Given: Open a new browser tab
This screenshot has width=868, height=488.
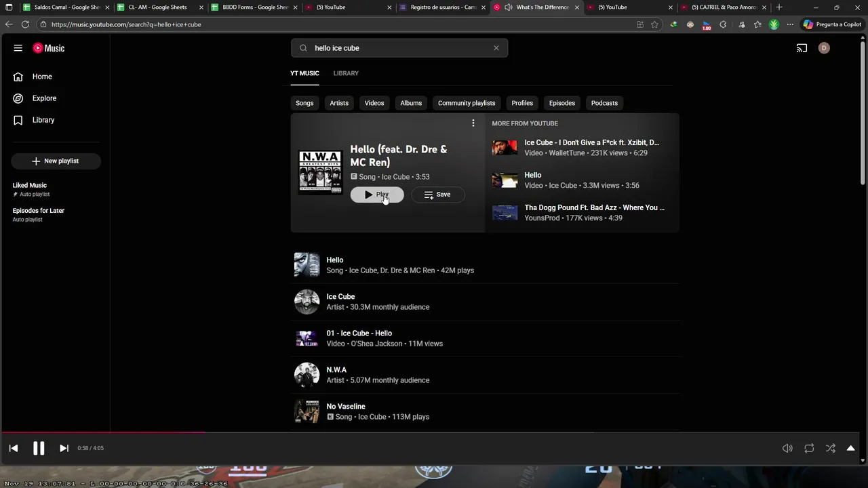Looking at the screenshot, I should [x=778, y=7].
